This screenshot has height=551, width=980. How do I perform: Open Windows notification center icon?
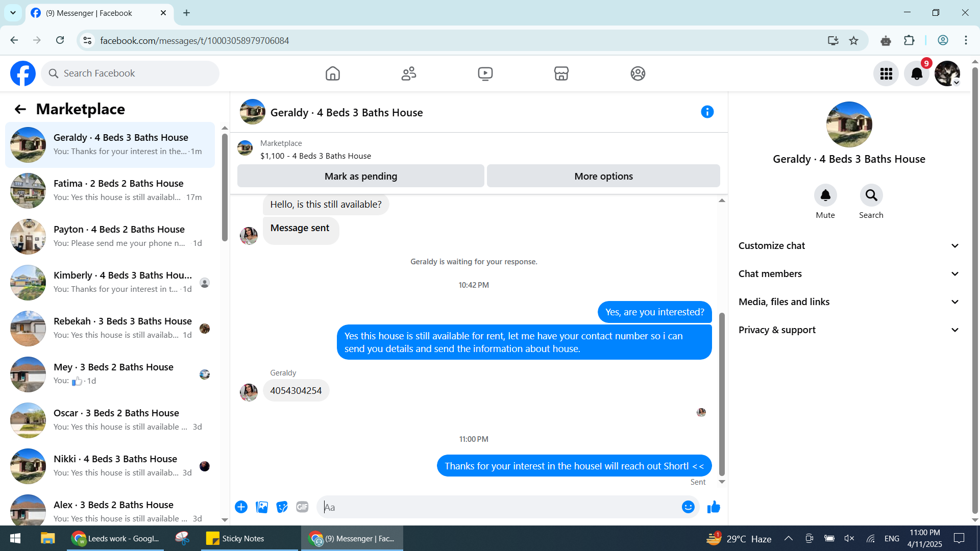[959, 538]
